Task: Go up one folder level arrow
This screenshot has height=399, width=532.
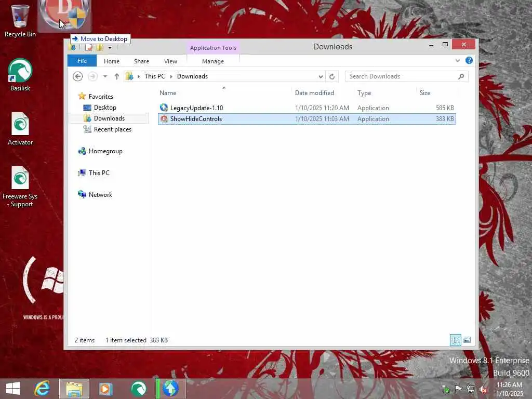Action: coord(117,76)
